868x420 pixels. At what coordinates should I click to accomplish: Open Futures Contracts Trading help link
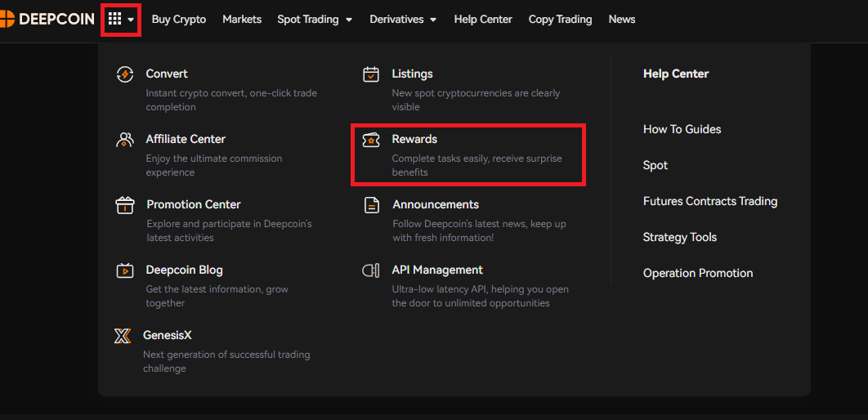click(x=709, y=201)
